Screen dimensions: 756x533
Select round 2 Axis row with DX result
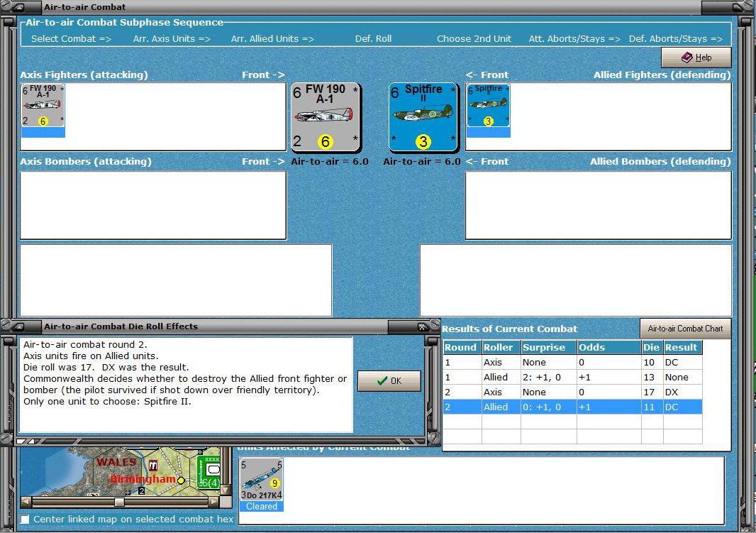click(572, 392)
